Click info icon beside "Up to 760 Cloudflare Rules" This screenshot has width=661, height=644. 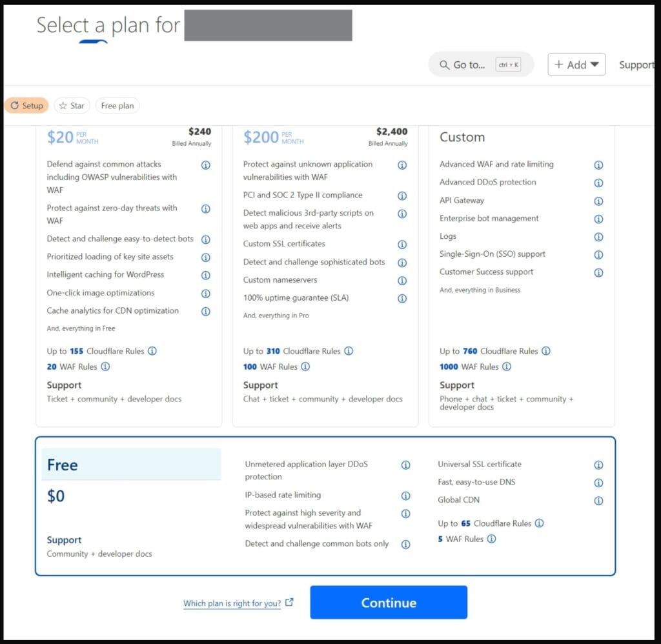546,351
